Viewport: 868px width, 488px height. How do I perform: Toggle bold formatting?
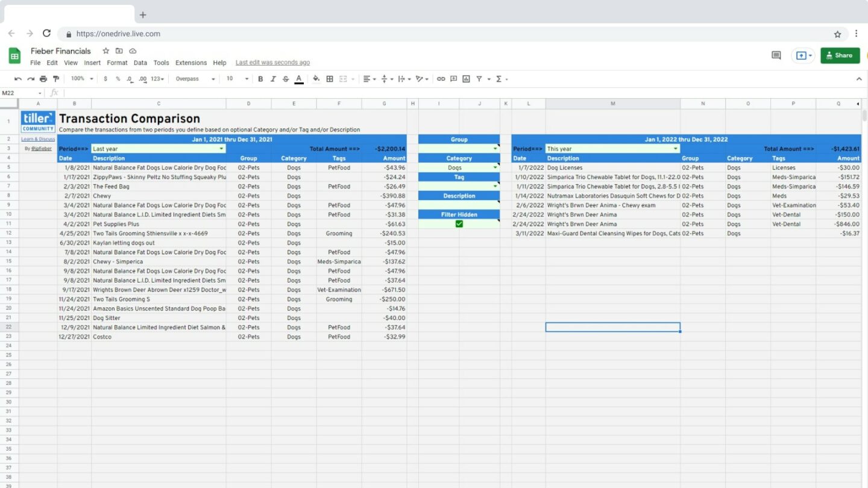pos(260,79)
